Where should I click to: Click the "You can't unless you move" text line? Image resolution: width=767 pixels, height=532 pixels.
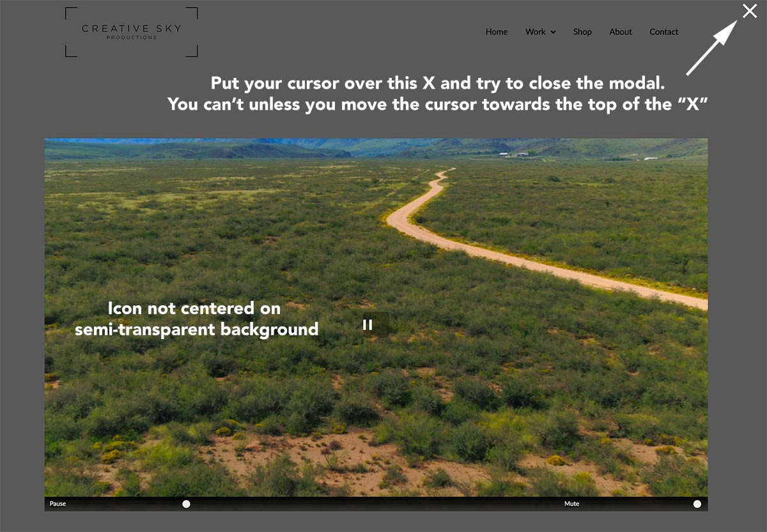[x=438, y=104]
